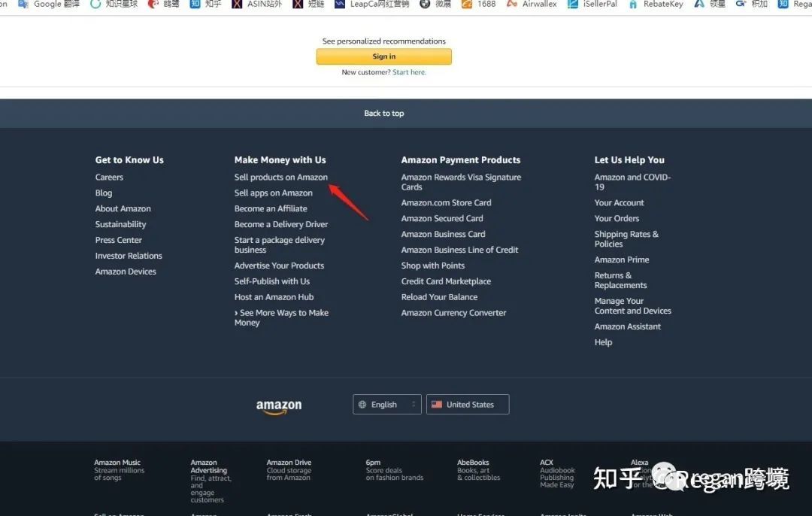Open Self-Publish with Us link
The width and height of the screenshot is (812, 516).
[272, 281]
